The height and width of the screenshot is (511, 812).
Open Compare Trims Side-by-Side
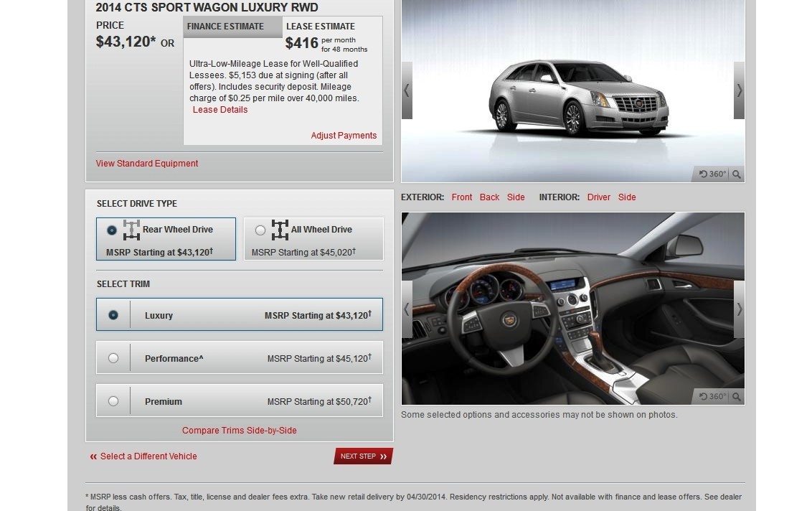pos(240,431)
